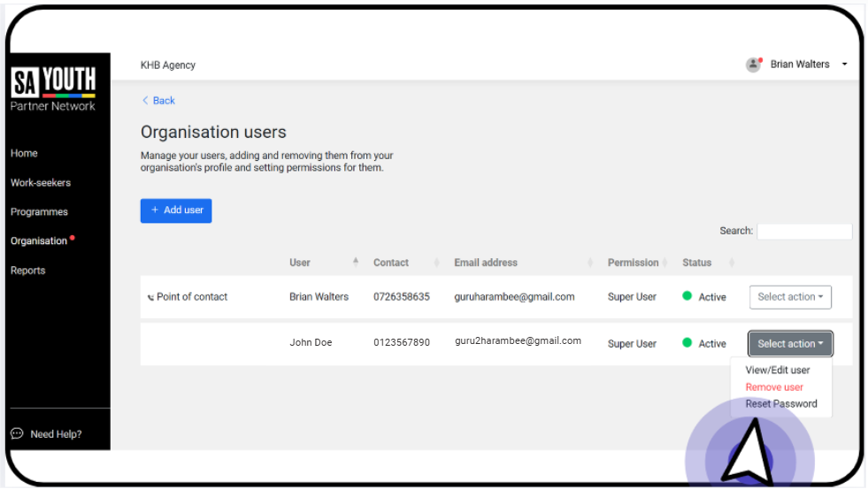Click the User column header
868x489 pixels.
point(299,263)
